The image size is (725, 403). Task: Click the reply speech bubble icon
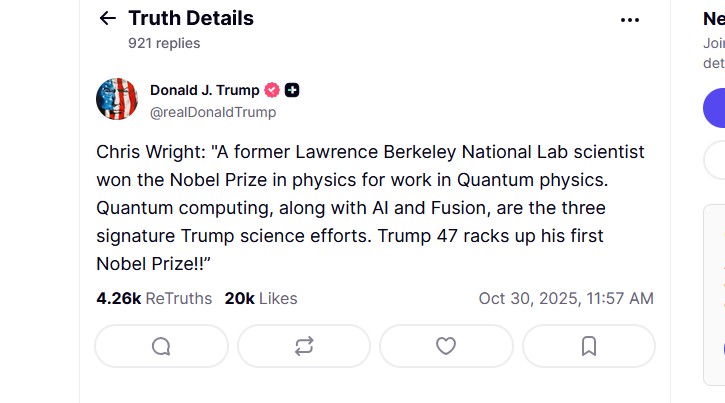click(x=161, y=346)
